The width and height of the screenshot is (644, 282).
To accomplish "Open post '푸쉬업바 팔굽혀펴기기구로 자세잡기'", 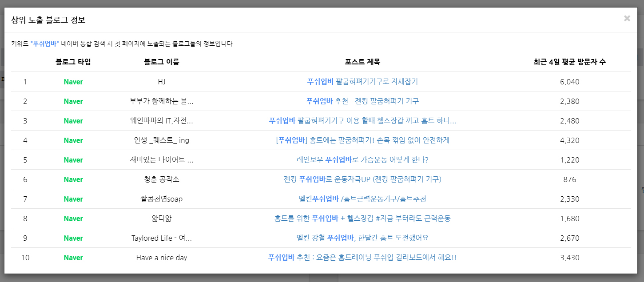I will [x=362, y=82].
